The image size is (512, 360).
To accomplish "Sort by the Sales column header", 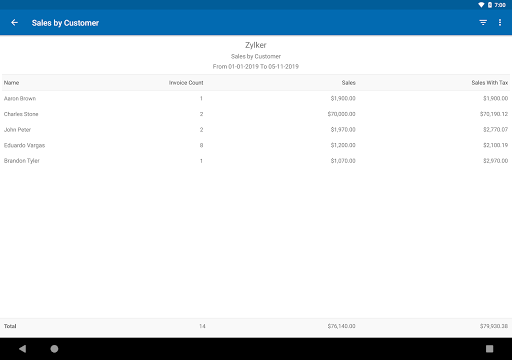I will click(x=349, y=83).
